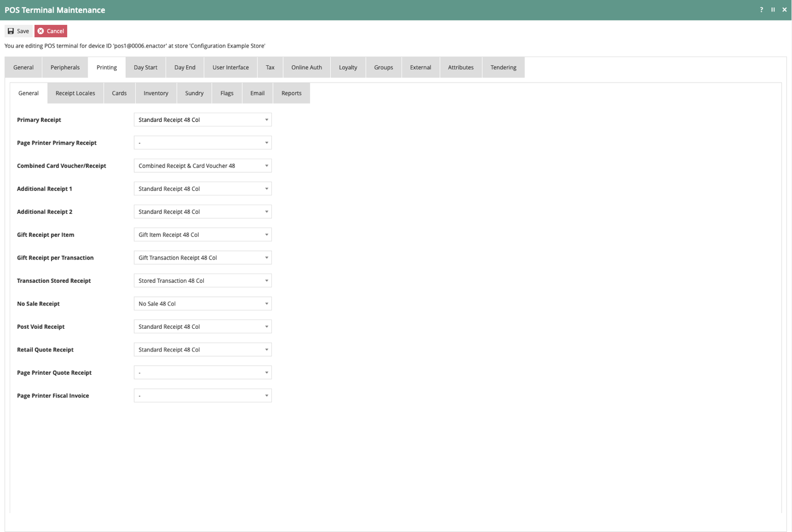The height and width of the screenshot is (532, 792).
Task: Open Page Printer Fiscal Invoice dropdown
Action: pos(203,395)
